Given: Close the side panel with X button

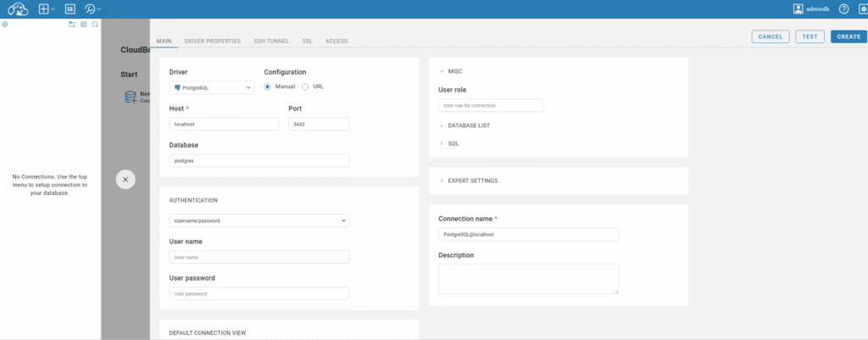Looking at the screenshot, I should 125,180.
